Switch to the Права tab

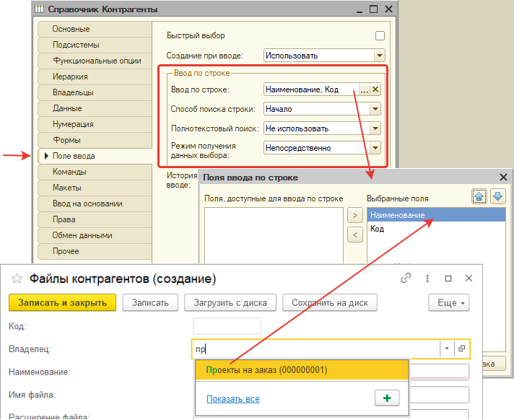click(95, 219)
